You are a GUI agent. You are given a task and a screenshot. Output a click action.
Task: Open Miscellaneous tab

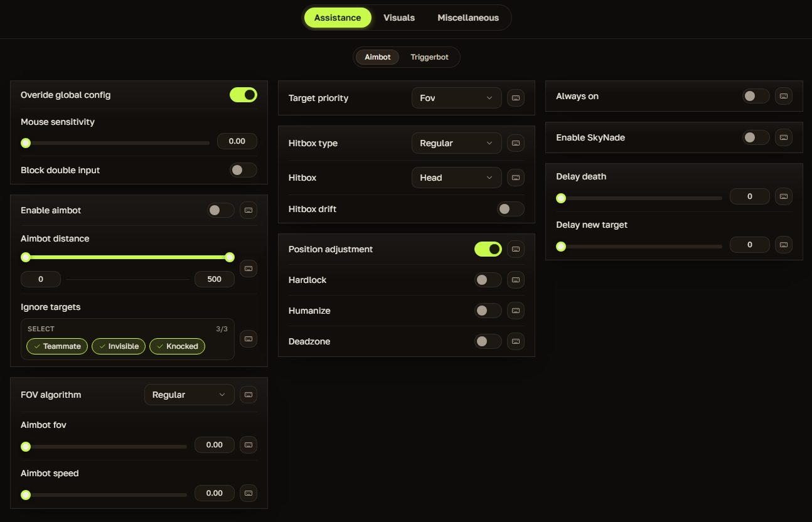(x=468, y=18)
